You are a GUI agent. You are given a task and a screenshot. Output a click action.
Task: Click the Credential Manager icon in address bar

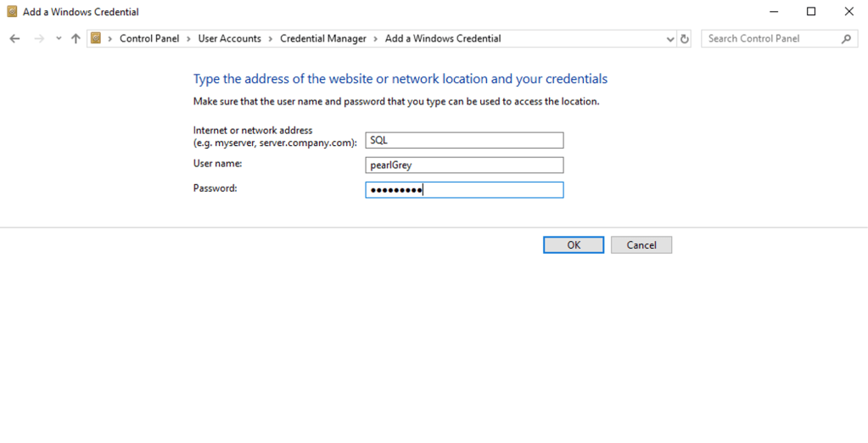tap(97, 38)
